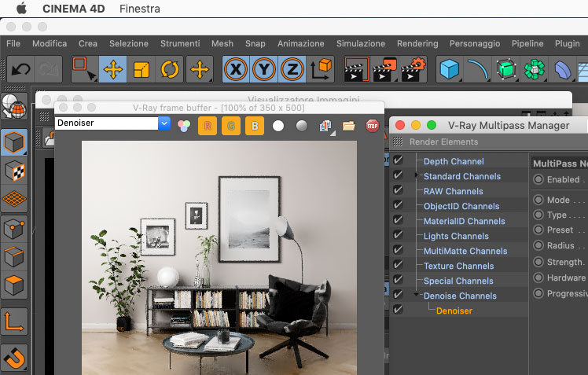Click the last used tool cross icon
Image resolution: width=588 pixels, height=375 pixels.
tap(200, 69)
